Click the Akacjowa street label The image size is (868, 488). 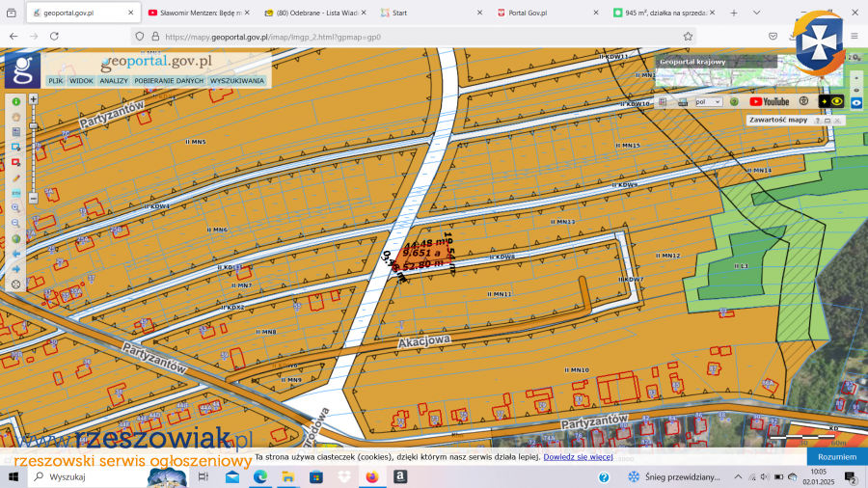click(x=424, y=341)
